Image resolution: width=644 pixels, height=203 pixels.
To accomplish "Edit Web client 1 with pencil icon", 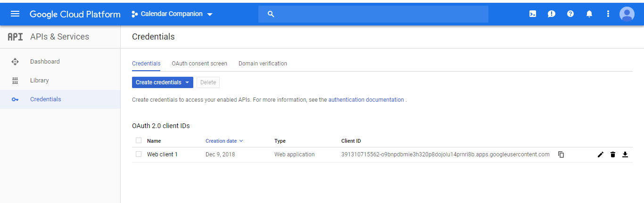I will point(601,154).
